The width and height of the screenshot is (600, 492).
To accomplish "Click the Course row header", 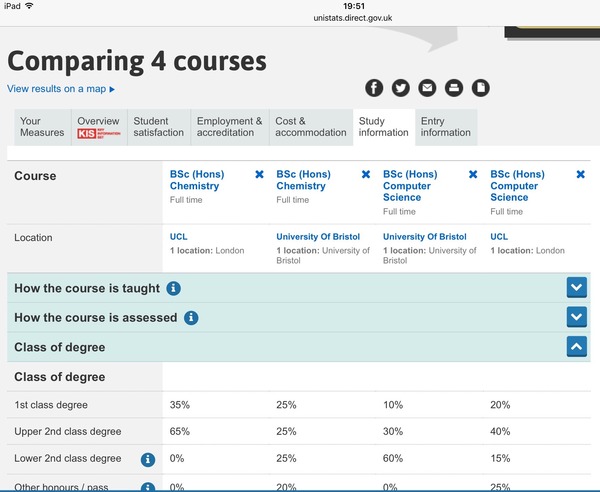I will [x=35, y=176].
